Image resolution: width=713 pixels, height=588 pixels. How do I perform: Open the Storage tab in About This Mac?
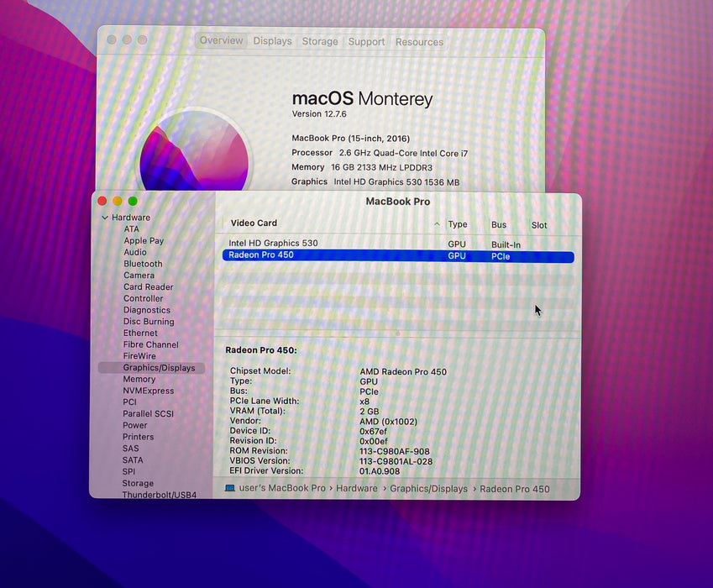tap(320, 41)
